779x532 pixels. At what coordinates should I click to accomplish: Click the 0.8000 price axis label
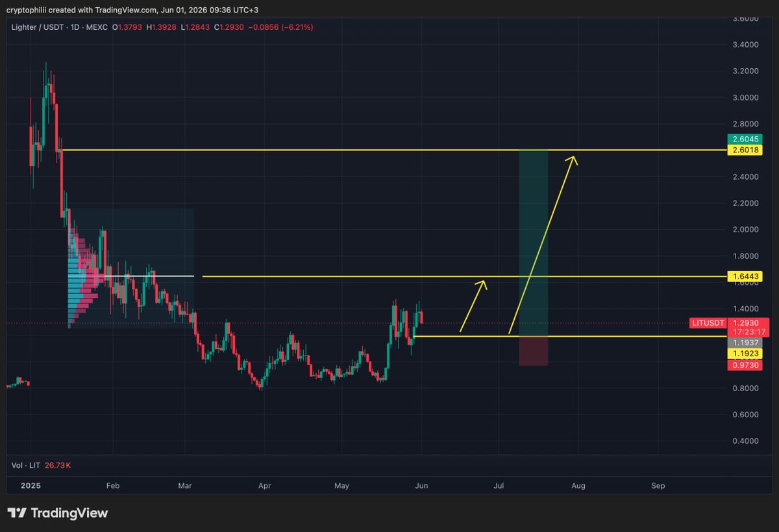point(745,388)
